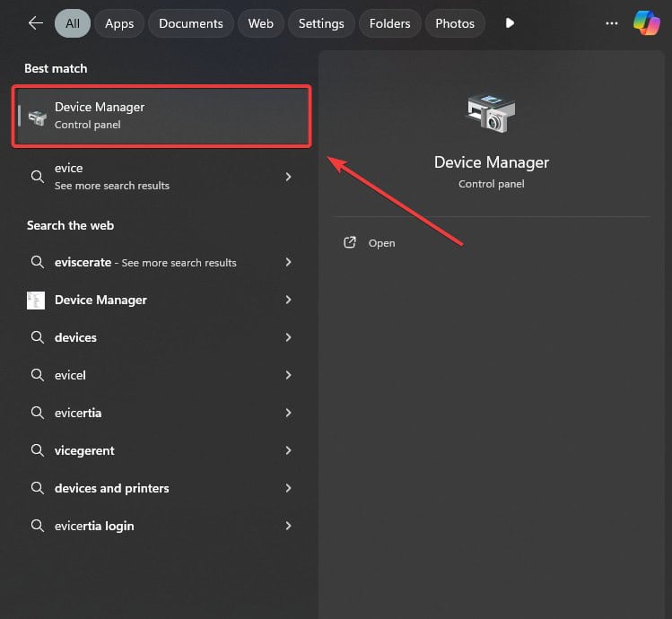This screenshot has width=672, height=619.
Task: Expand the Device Manager web result chevron
Action: (x=288, y=300)
